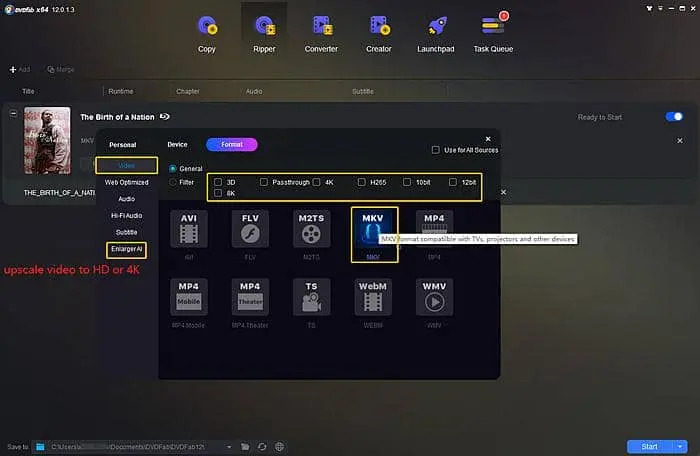Click the Chapter column header
Image resolution: width=700 pixels, height=456 pixels.
(188, 91)
